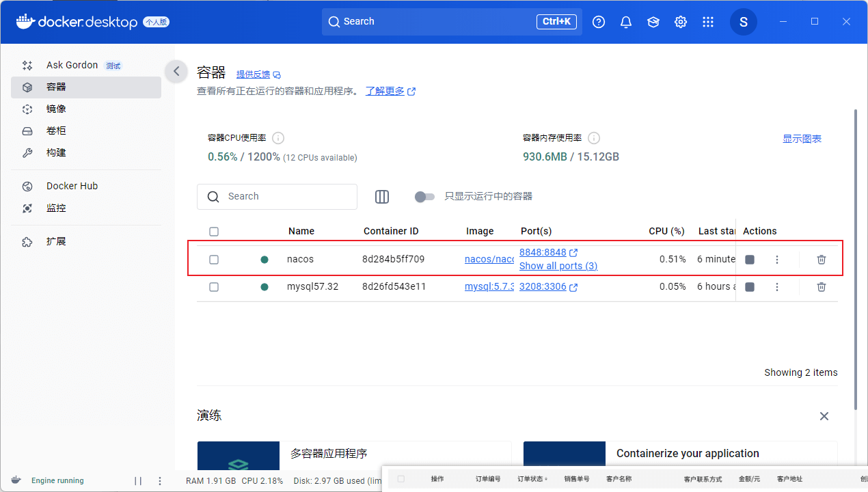The image size is (868, 492).
Task: Open more actions menu for mysql57.32
Action: tap(776, 287)
